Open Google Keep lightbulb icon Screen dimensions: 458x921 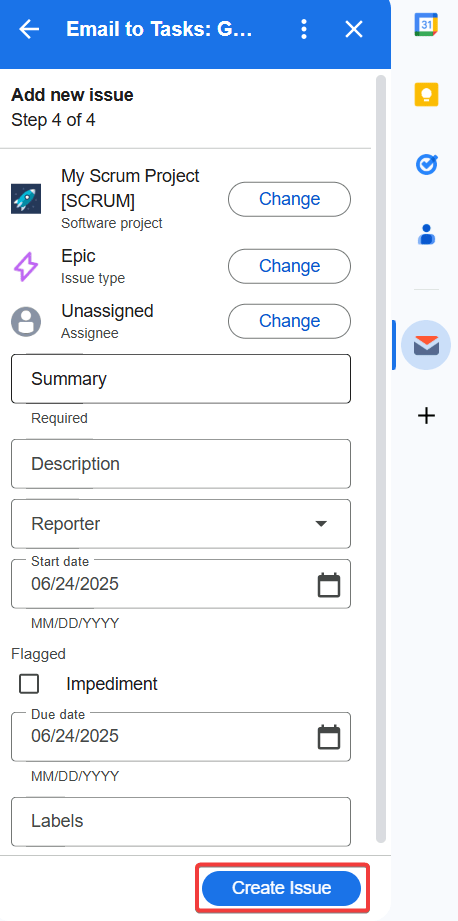coord(426,95)
